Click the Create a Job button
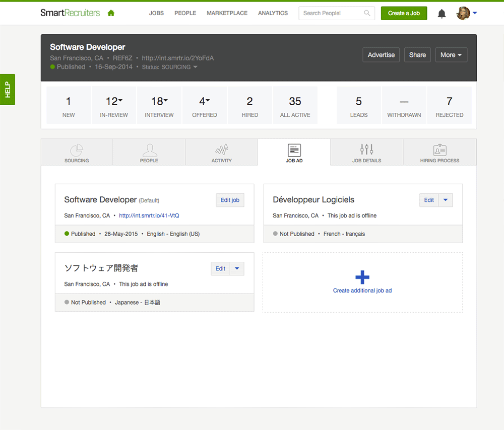The image size is (504, 430). tap(404, 13)
